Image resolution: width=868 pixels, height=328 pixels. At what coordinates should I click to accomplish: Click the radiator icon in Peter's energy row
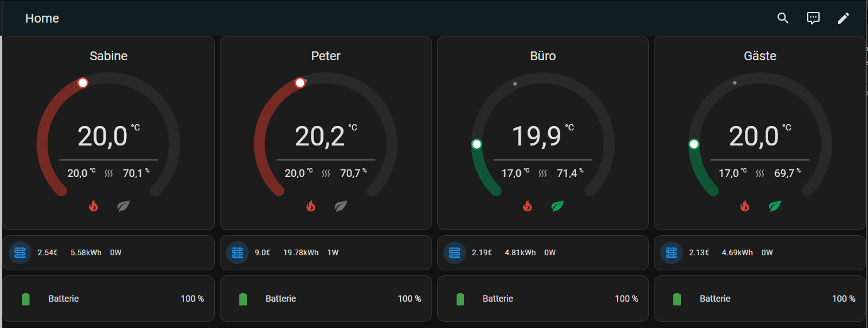click(237, 253)
